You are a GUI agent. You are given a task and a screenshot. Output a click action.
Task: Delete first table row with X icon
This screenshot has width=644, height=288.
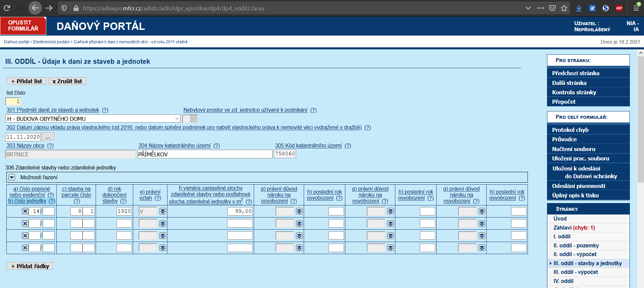[x=25, y=211]
